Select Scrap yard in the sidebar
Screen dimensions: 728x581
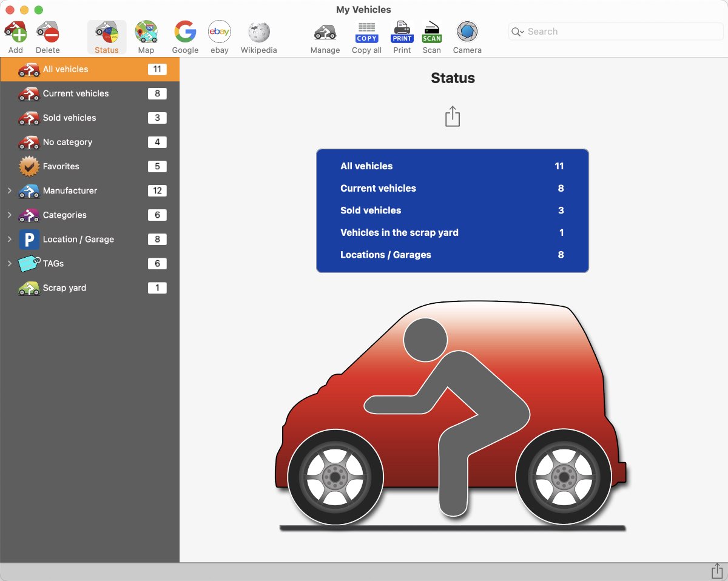coord(90,287)
